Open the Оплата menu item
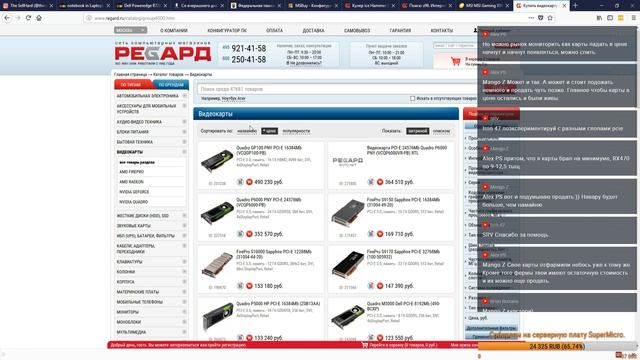This screenshot has height=360, width=640. [274, 31]
